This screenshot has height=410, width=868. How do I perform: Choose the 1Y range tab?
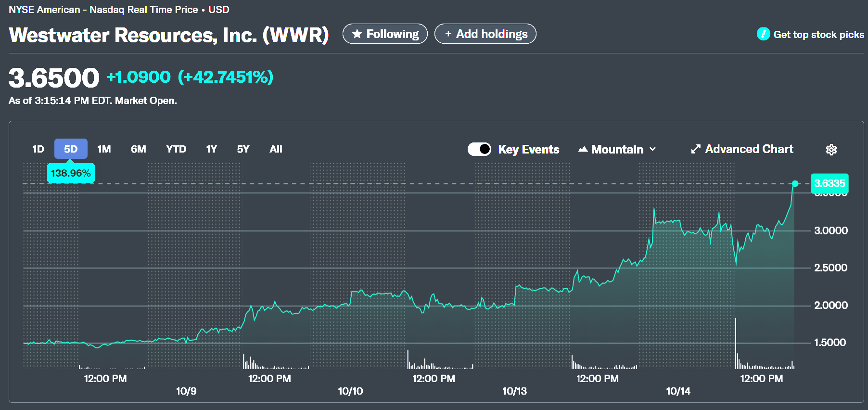211,149
